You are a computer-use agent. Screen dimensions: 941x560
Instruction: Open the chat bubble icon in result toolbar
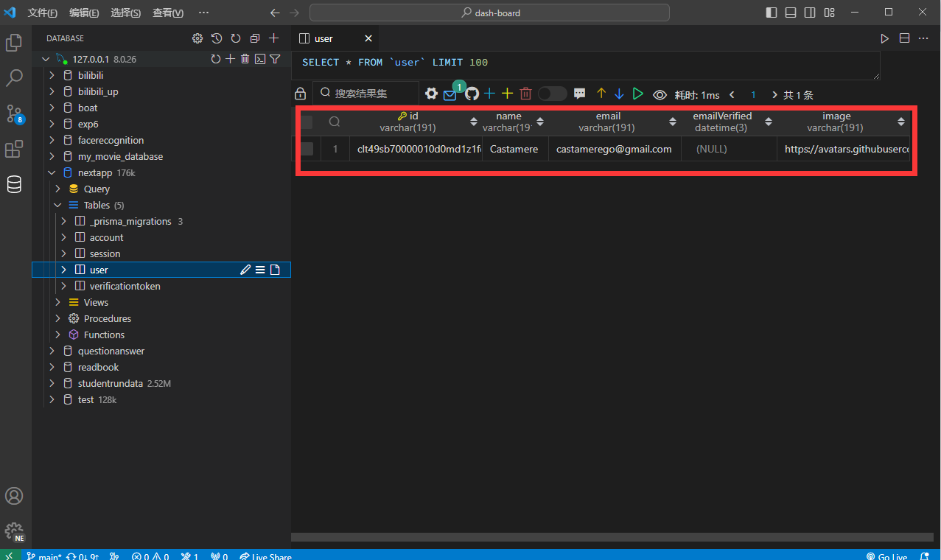580,94
